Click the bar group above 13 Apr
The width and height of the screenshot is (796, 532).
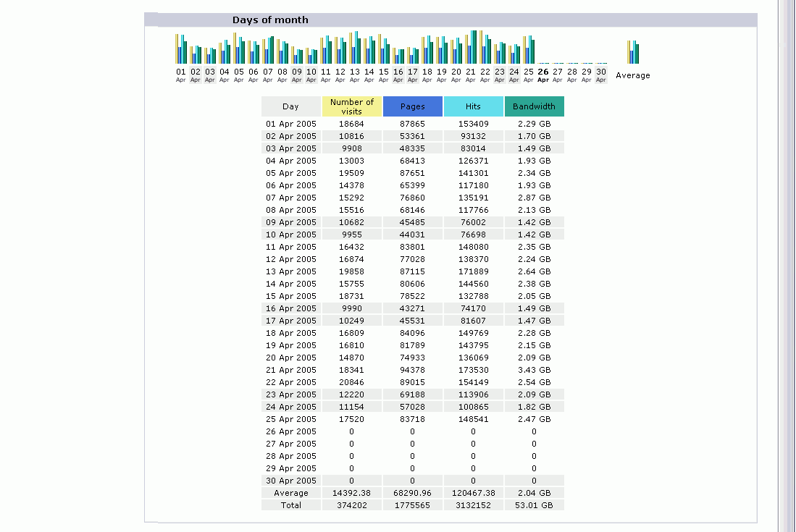point(355,48)
